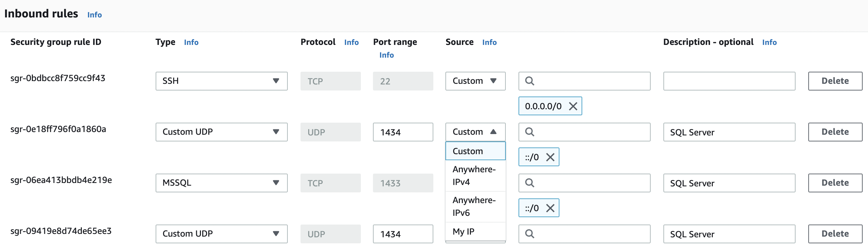Click disabled TCP protocol field for SSH
This screenshot has width=868, height=248.
(x=330, y=81)
